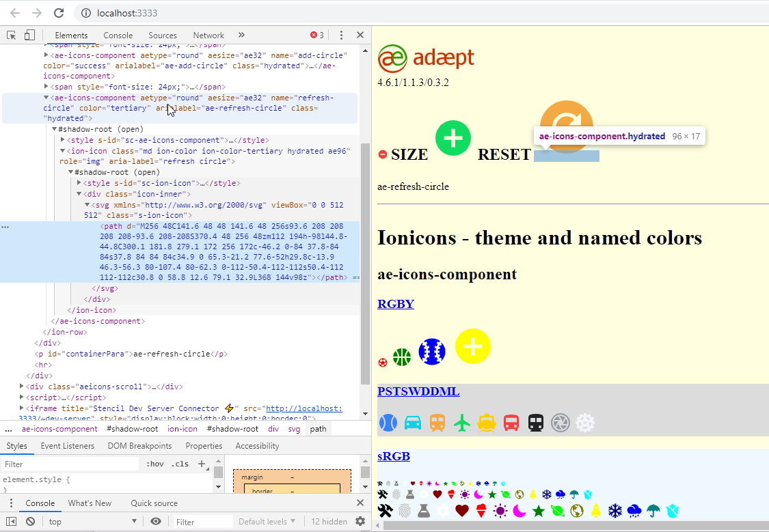Screen dimensions: 769x532
Task: Switch to the Sources tab
Action: [x=163, y=35]
